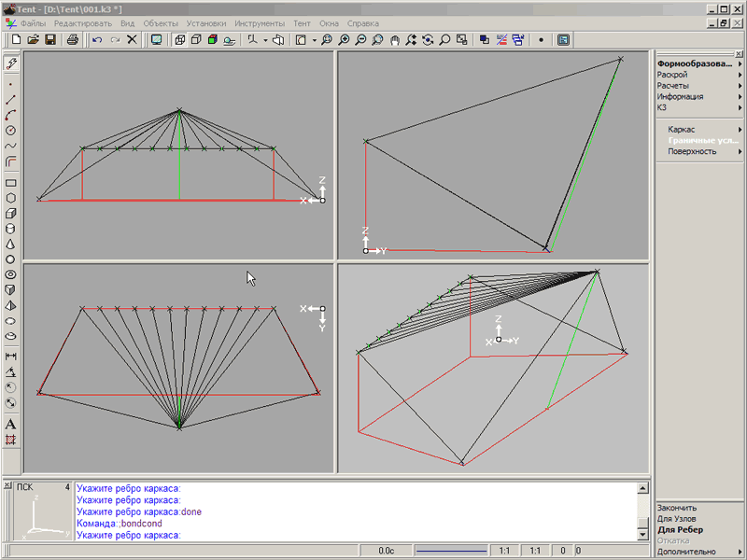Select the red hatch fill tool
Screen dimensions: 747x560
10,440
